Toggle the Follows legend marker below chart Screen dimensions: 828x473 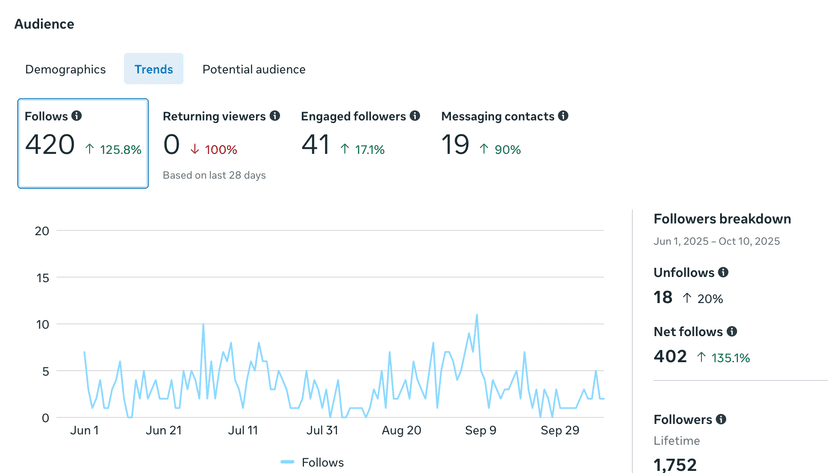(287, 462)
